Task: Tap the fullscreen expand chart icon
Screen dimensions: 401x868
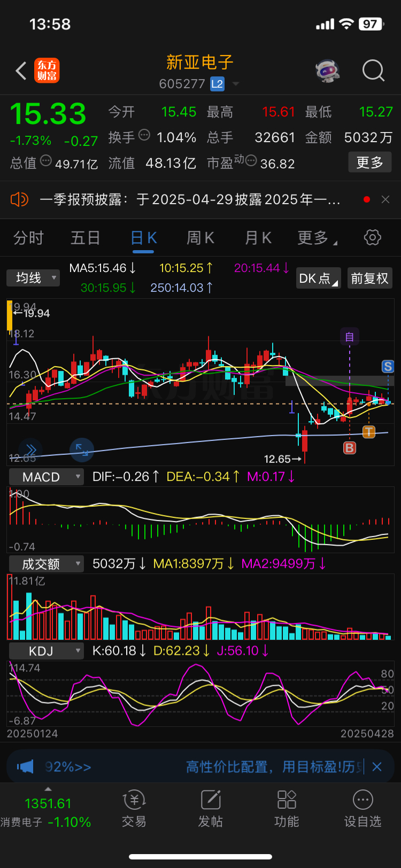Action: [x=82, y=449]
